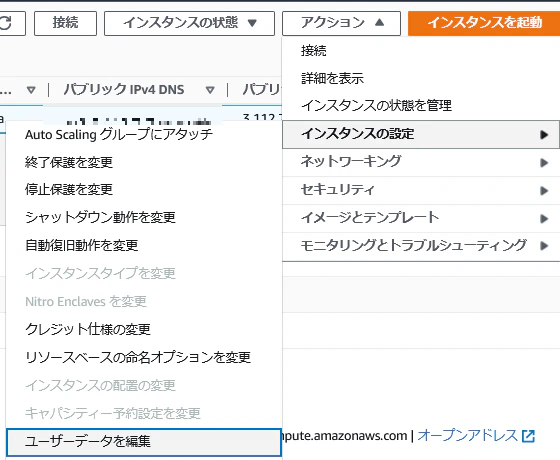
Task: Collapse the アクション dropdown menu
Action: (x=341, y=23)
